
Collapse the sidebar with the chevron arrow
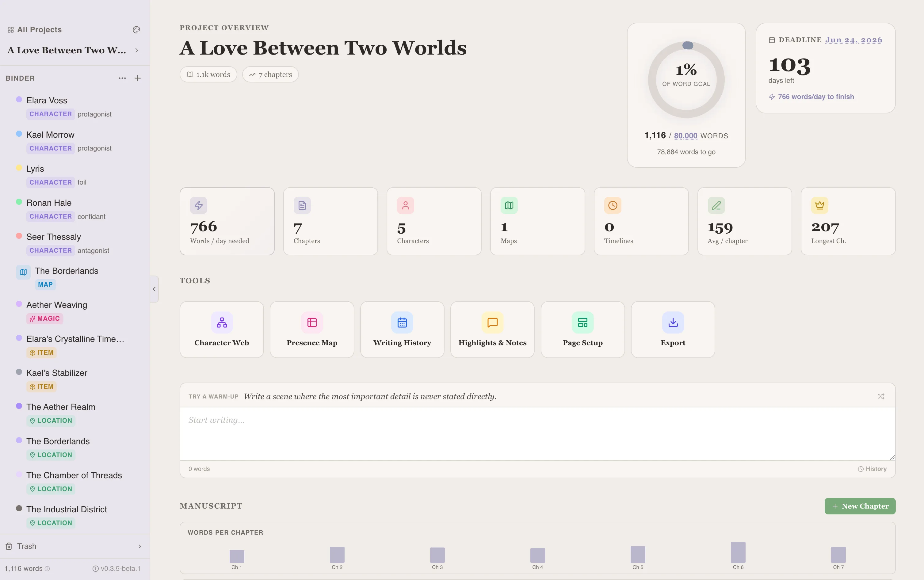(x=154, y=289)
